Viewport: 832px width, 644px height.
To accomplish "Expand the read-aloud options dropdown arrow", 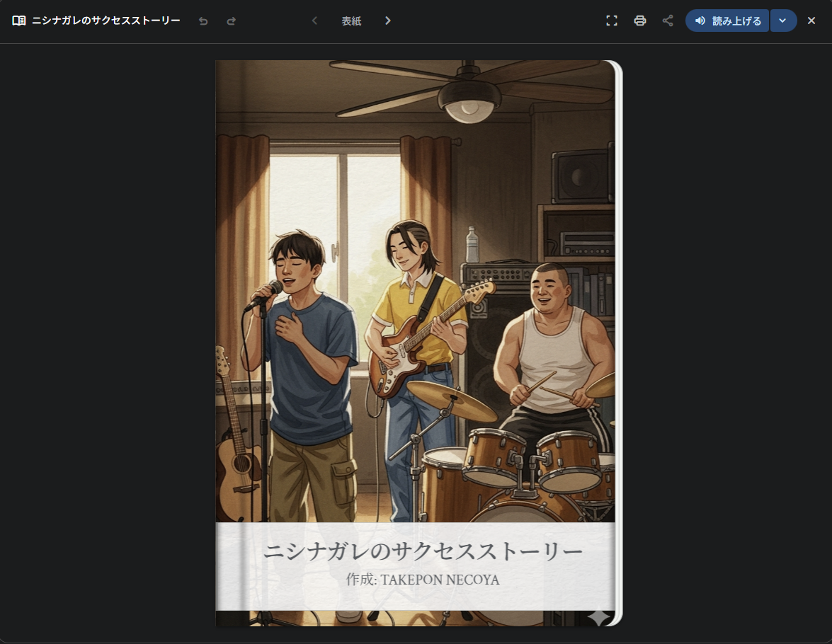I will pos(782,21).
